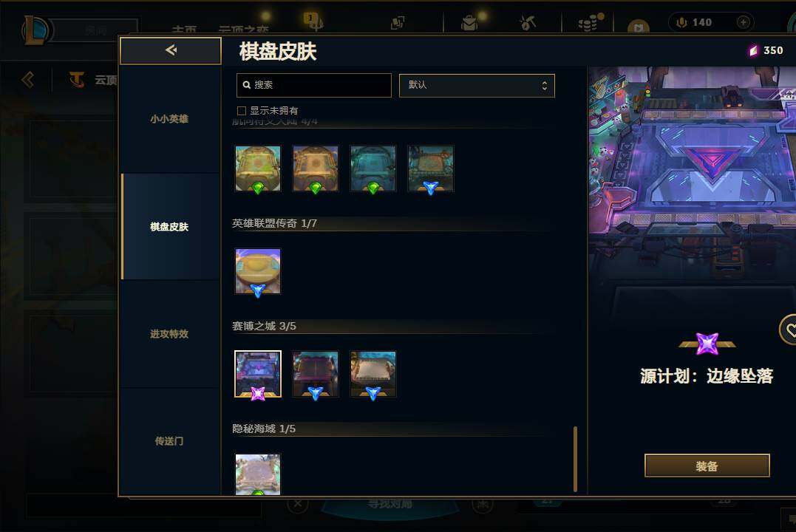796x532 pixels.
Task: Click the add currency plus icon next to 140
Action: pos(744,22)
